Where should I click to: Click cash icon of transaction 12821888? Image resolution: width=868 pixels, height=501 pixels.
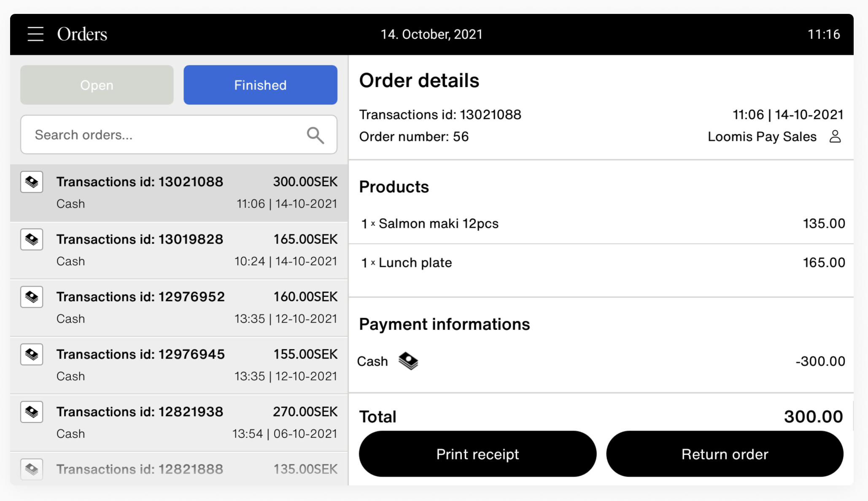click(32, 469)
